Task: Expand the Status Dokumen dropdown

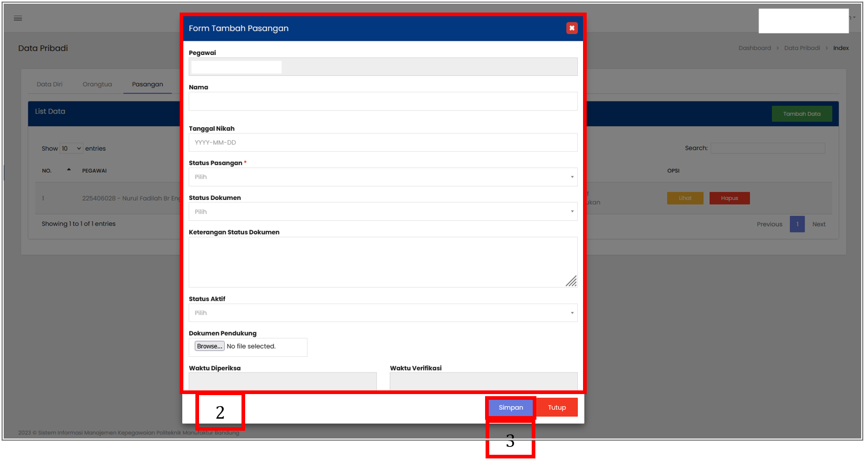Action: 382,212
